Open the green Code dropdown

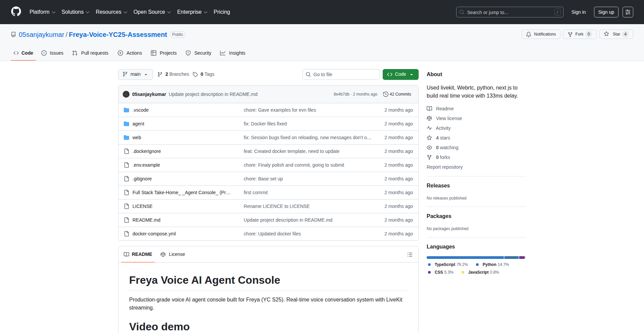(400, 74)
